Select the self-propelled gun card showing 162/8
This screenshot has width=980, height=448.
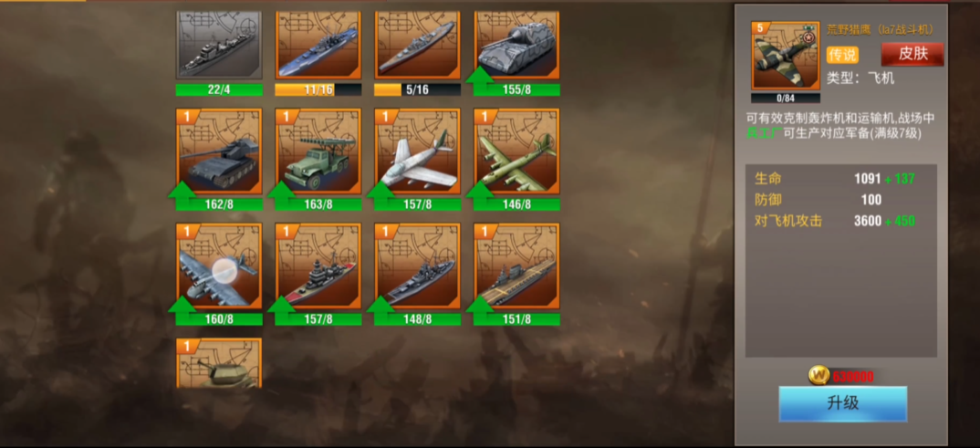coord(219,151)
